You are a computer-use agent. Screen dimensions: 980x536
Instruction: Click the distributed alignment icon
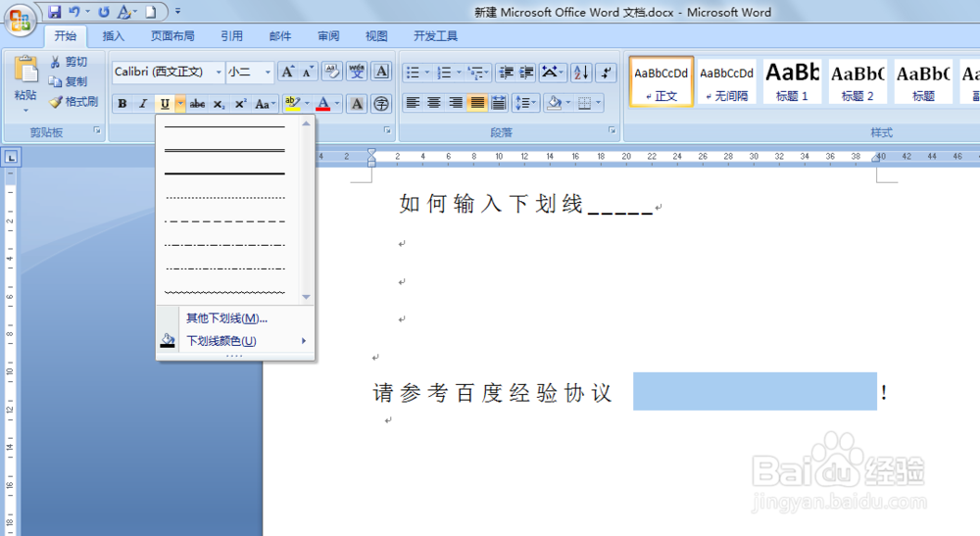tap(499, 103)
